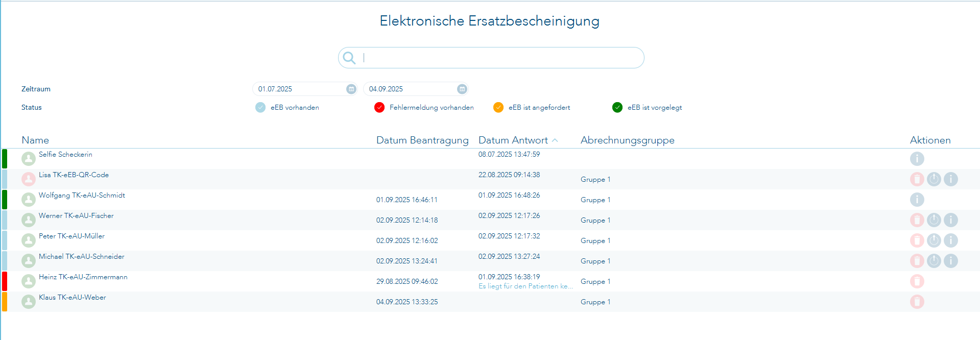The width and height of the screenshot is (980, 340).
Task: Toggle the 'eEB ist angefordert' status filter
Action: click(498, 107)
